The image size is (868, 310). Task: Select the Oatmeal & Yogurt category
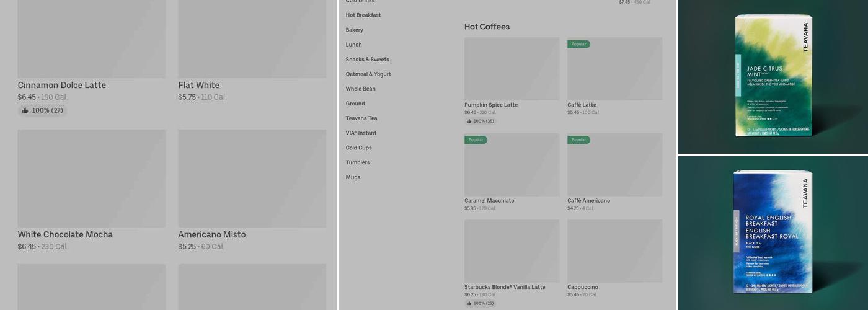368,74
